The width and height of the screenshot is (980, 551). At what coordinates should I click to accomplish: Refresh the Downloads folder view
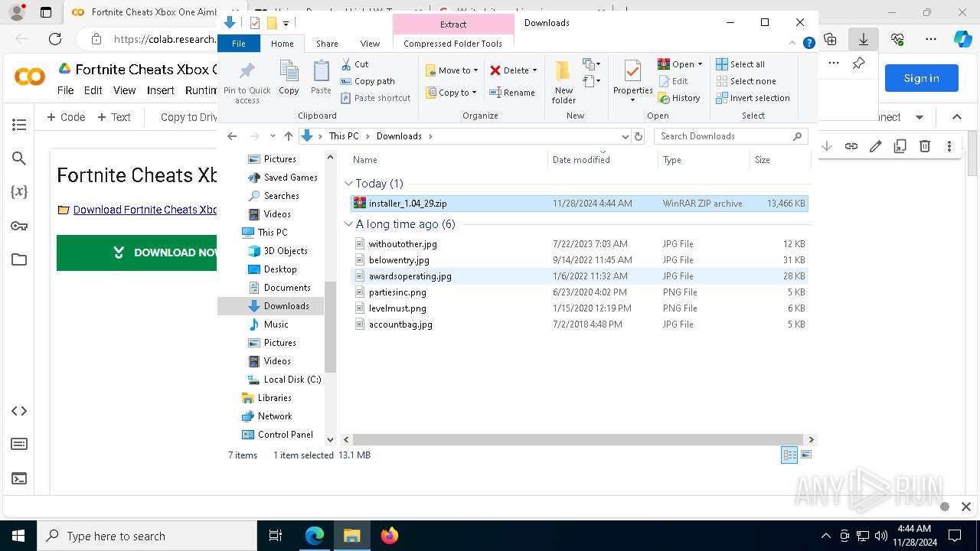coord(639,136)
